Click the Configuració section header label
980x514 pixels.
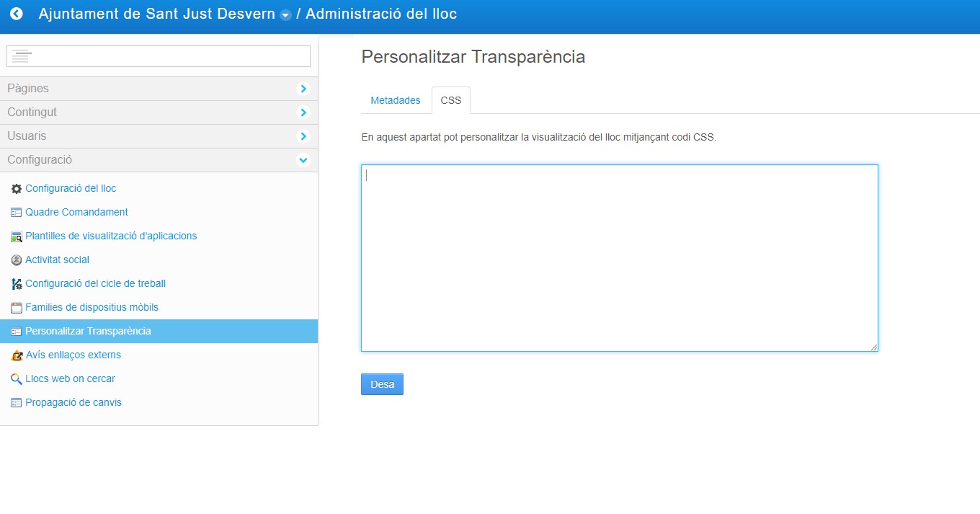coord(40,160)
